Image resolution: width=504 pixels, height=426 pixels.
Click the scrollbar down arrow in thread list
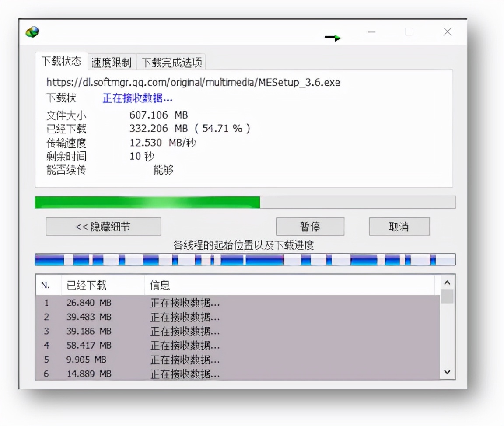pos(447,371)
